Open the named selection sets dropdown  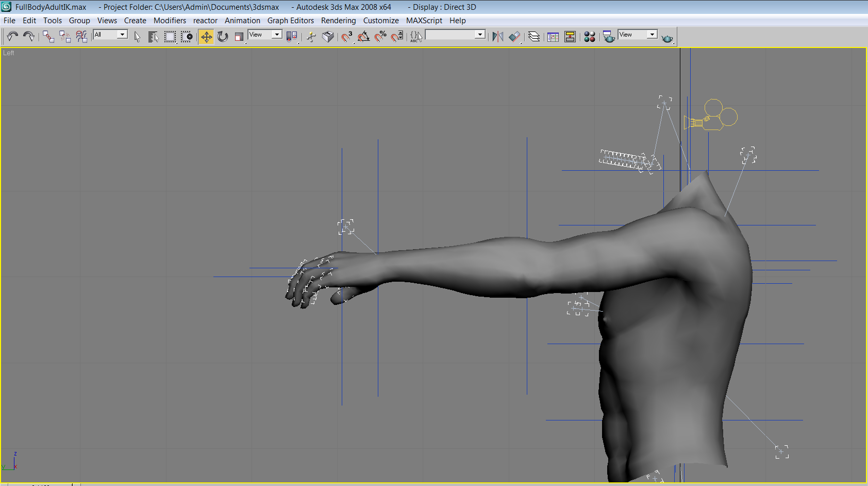(x=480, y=35)
